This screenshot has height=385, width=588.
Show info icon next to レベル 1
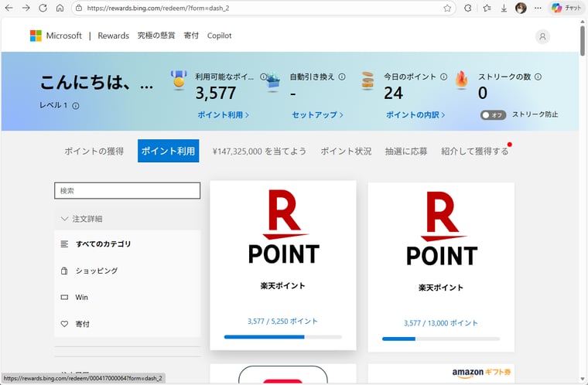tap(75, 106)
